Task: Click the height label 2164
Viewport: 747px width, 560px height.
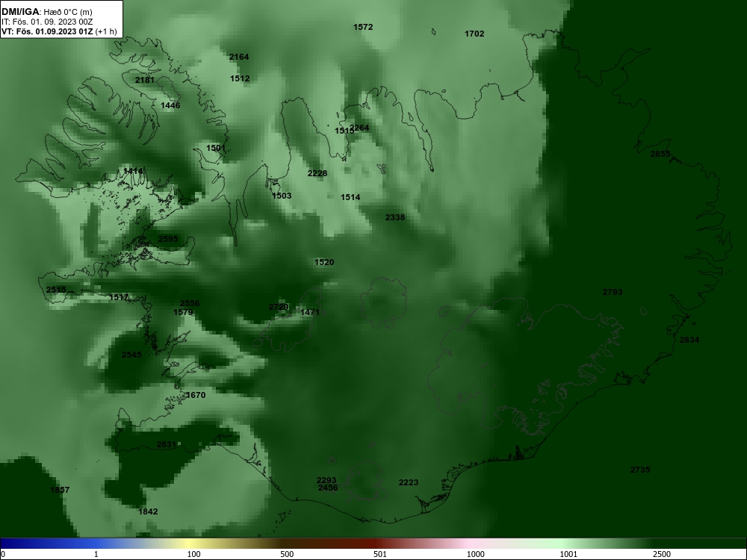Action: point(239,57)
